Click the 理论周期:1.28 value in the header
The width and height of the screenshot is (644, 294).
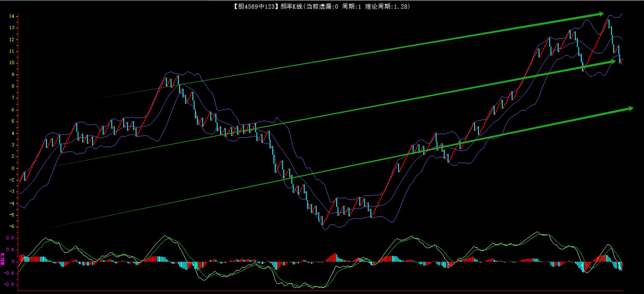387,6
